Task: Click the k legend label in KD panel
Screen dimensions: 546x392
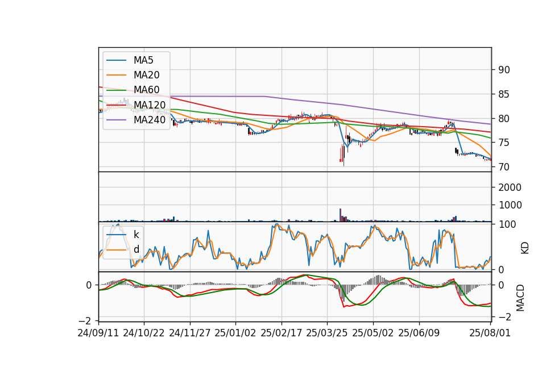Action: tap(136, 235)
